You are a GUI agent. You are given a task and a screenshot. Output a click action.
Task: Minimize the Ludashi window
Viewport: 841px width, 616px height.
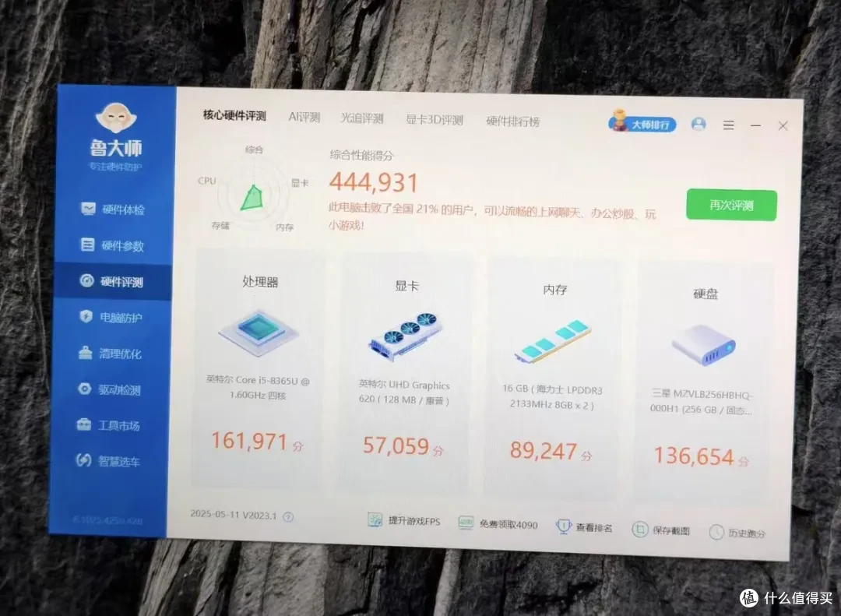click(x=755, y=125)
